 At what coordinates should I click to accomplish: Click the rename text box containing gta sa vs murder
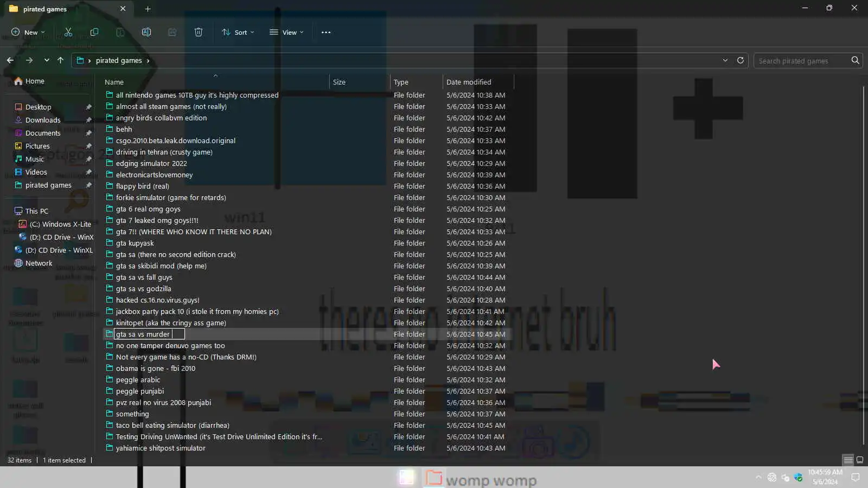(149, 334)
